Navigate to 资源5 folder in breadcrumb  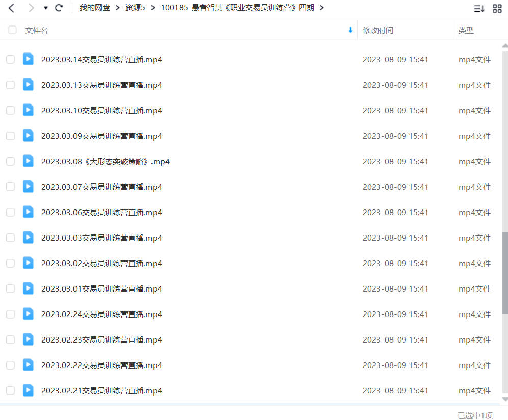[135, 8]
